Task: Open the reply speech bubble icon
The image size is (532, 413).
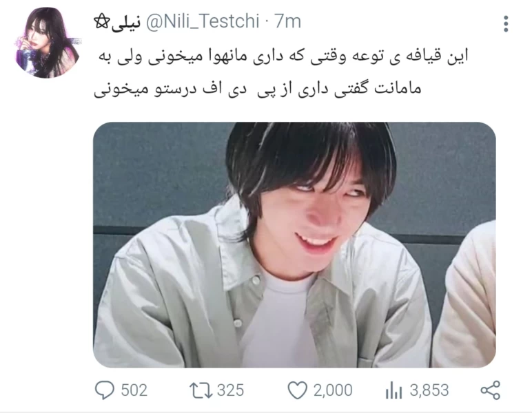Action: point(104,390)
